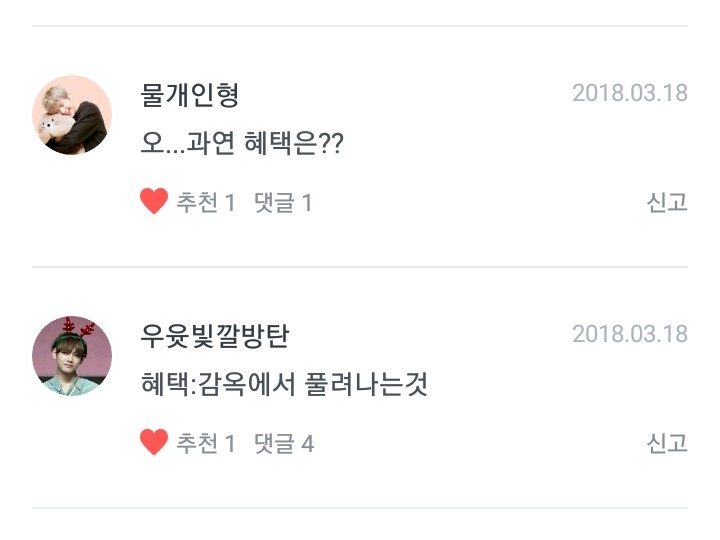Click the 2018.03.18 date on 우윳빛깔방탄's comment
The height and width of the screenshot is (540, 720).
[x=630, y=334]
